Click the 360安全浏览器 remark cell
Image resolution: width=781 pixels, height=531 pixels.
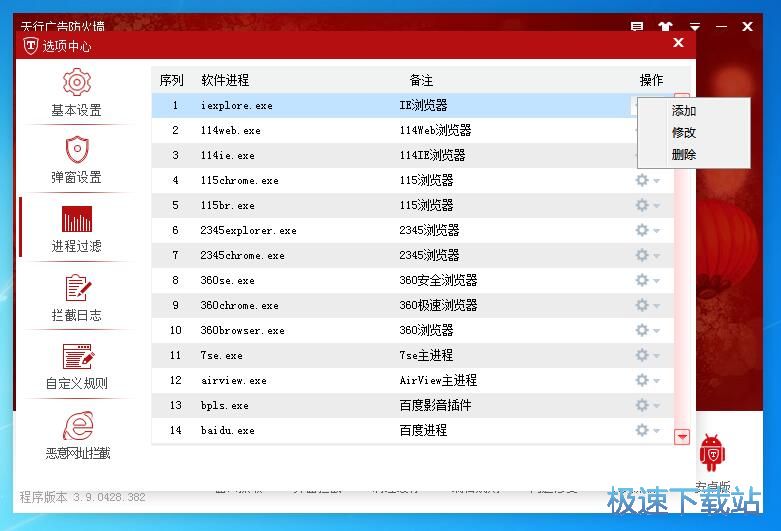click(438, 280)
